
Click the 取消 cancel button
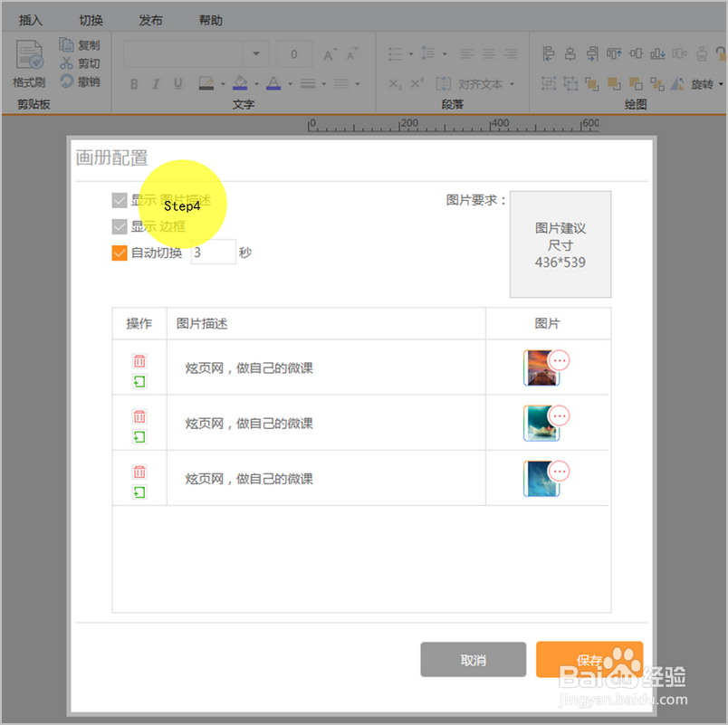(473, 660)
